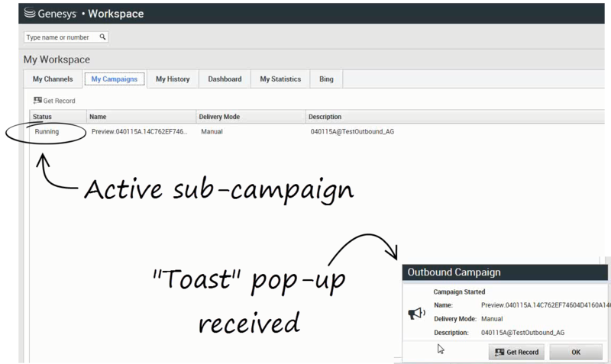Viewport: 611px width, 364px height.
Task: Open the Bing tab
Action: click(x=326, y=79)
